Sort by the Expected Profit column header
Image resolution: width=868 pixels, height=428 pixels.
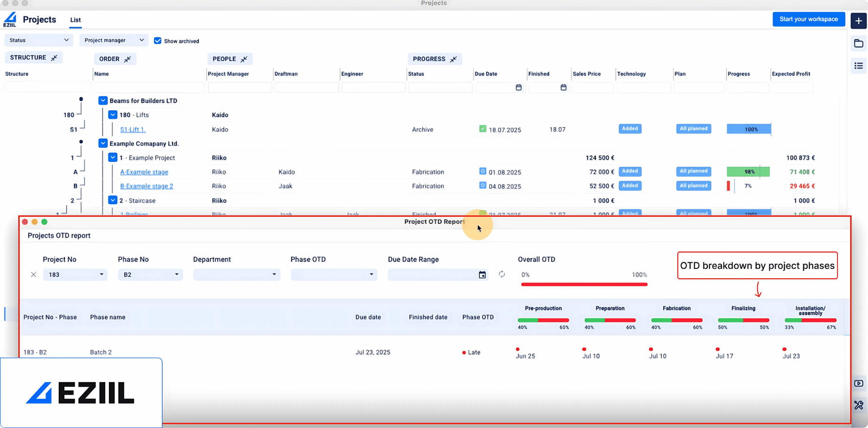(x=791, y=74)
